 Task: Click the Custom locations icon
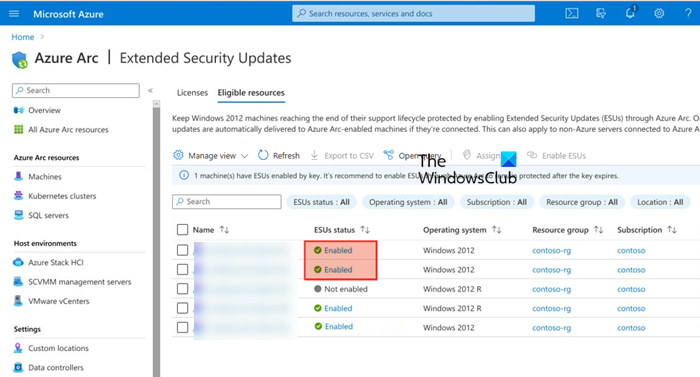click(x=18, y=348)
